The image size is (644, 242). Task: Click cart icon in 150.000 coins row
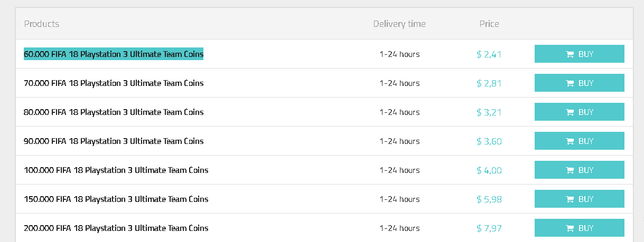tap(570, 199)
